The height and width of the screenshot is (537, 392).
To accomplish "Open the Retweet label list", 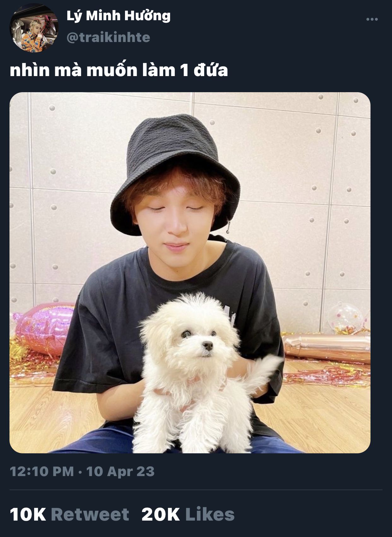I will (x=90, y=515).
